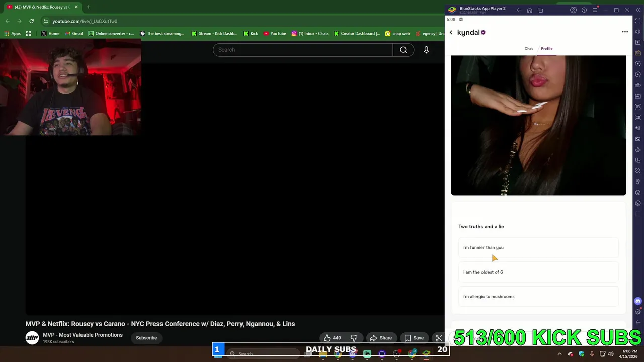Go back from kyndal's profile in the app

coord(451,32)
